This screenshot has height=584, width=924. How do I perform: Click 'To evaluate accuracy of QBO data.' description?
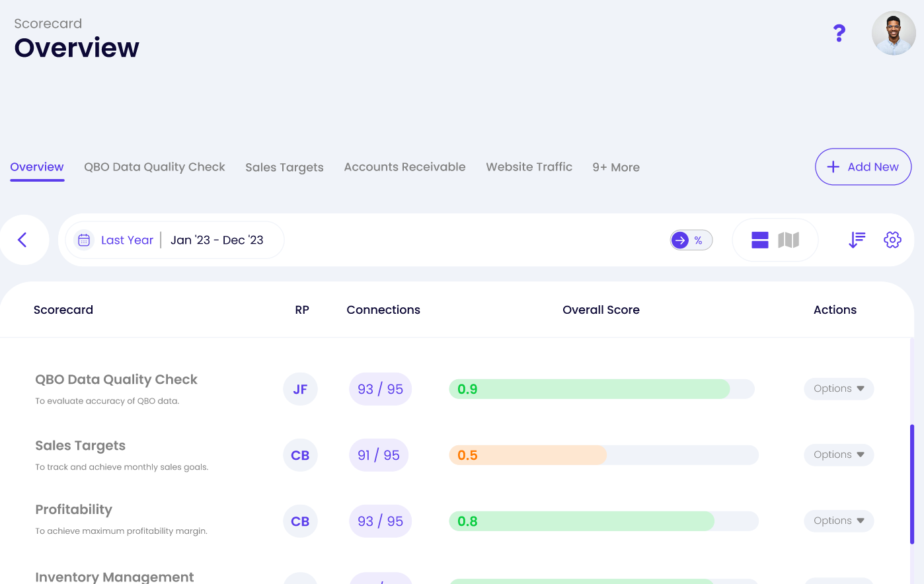tap(107, 401)
